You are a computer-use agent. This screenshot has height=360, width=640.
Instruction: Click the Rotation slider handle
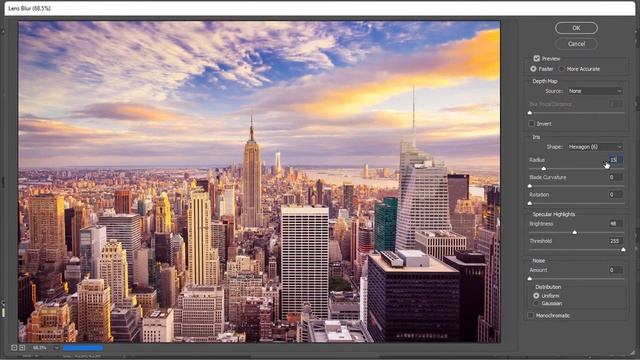coord(530,203)
